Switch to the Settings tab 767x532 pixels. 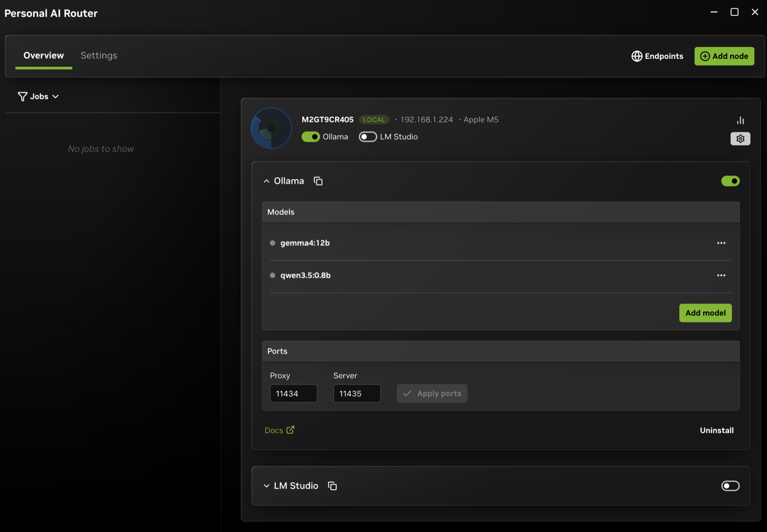[99, 55]
